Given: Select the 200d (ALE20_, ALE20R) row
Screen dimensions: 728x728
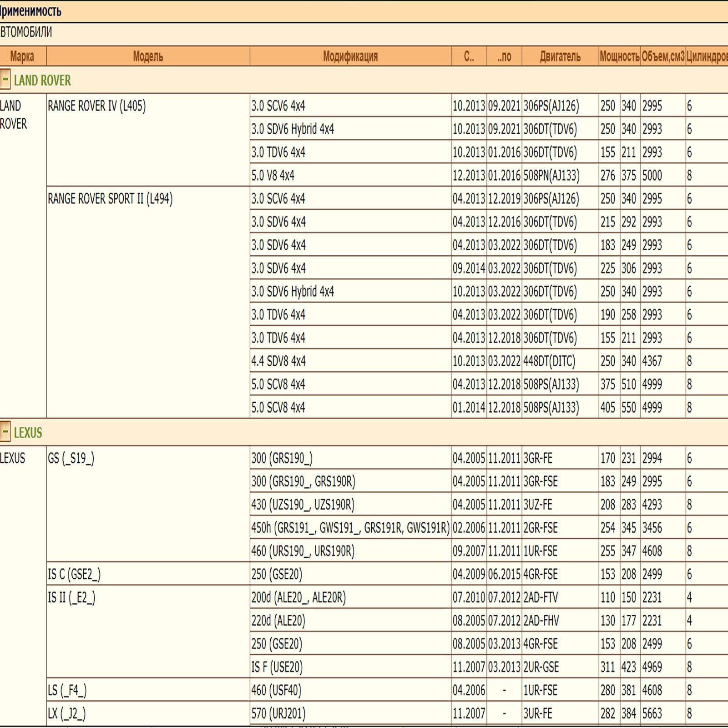Looking at the screenshot, I should pyautogui.click(x=298, y=598).
